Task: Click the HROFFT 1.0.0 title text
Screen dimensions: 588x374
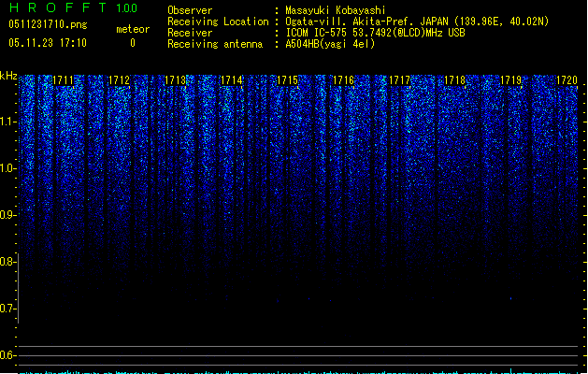Action: point(74,7)
